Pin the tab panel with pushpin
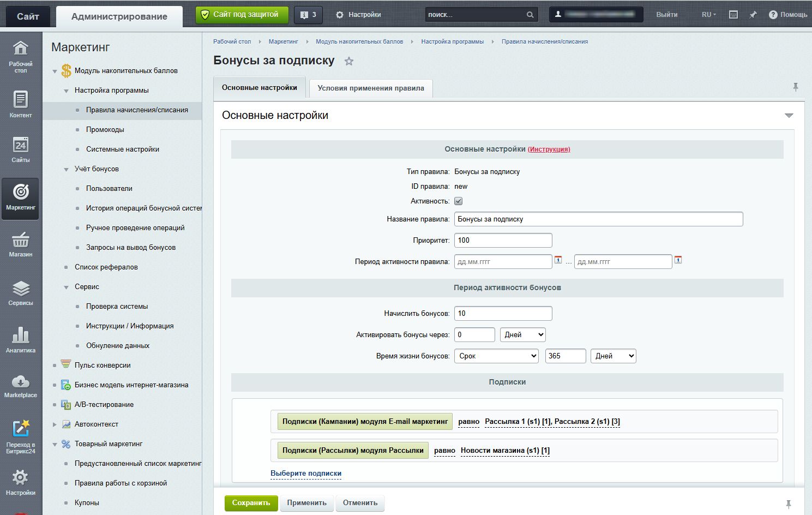The image size is (812, 515). pos(796,87)
